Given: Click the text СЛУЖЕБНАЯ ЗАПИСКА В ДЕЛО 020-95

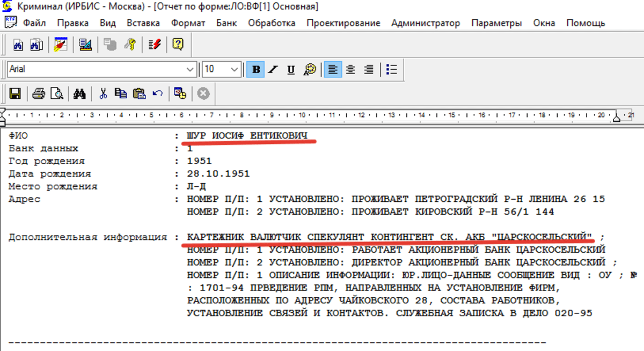Looking at the screenshot, I should pyautogui.click(x=494, y=313).
